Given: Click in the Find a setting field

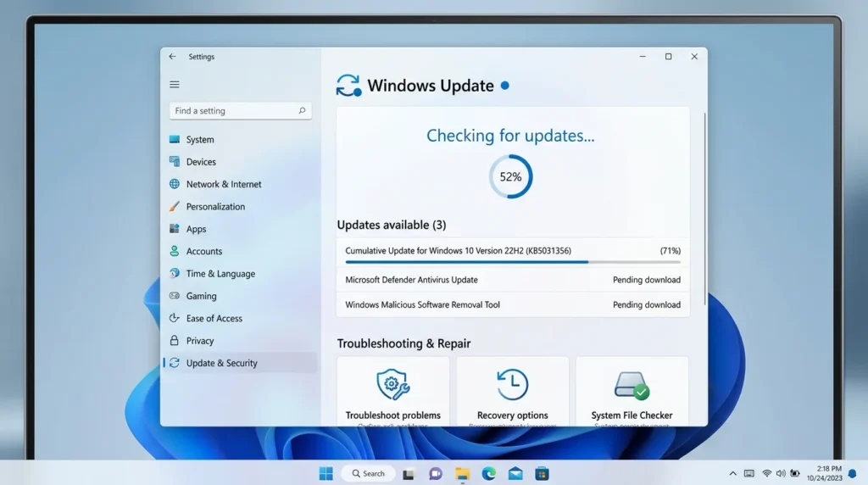Looking at the screenshot, I should (240, 111).
